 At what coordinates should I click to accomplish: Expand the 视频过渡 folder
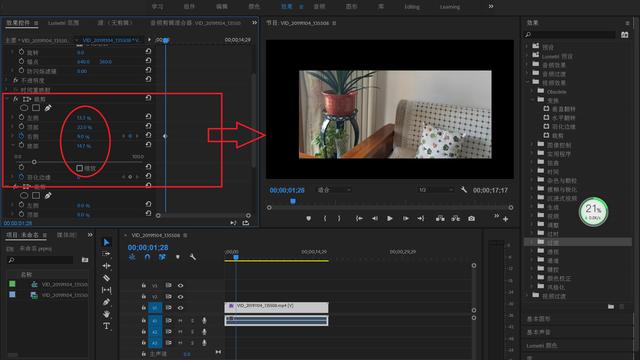pos(527,296)
